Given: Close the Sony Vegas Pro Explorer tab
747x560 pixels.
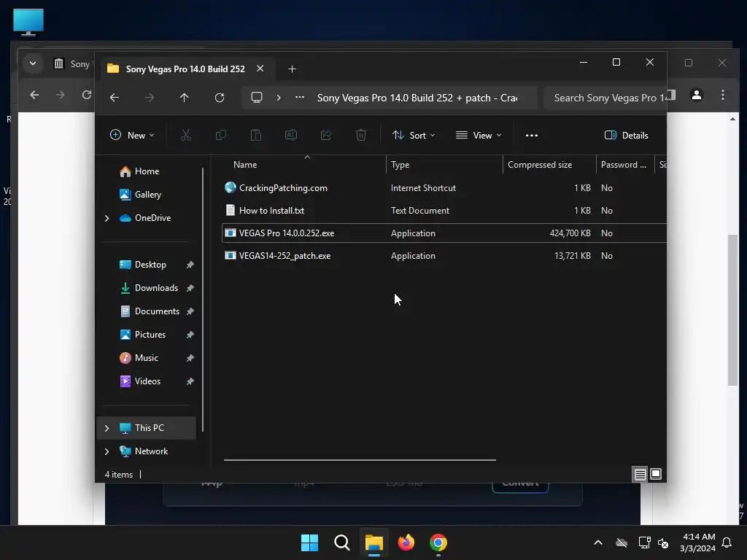Looking at the screenshot, I should 260,69.
